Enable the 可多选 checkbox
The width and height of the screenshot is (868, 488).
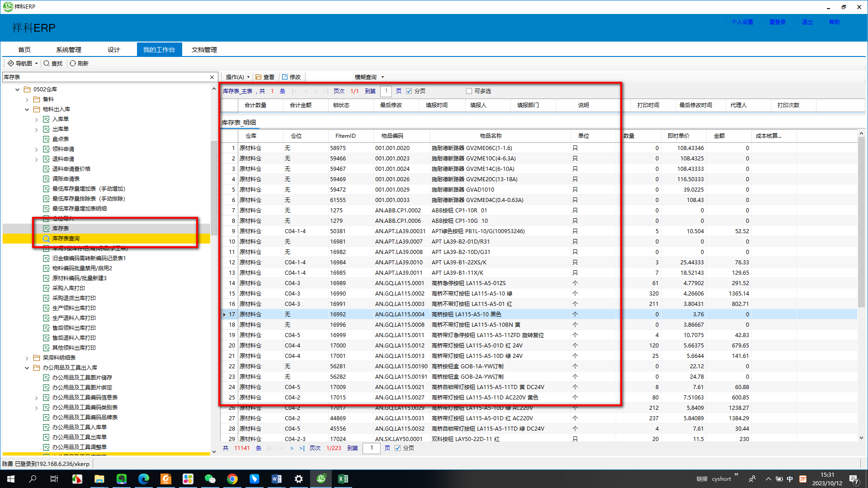[469, 91]
